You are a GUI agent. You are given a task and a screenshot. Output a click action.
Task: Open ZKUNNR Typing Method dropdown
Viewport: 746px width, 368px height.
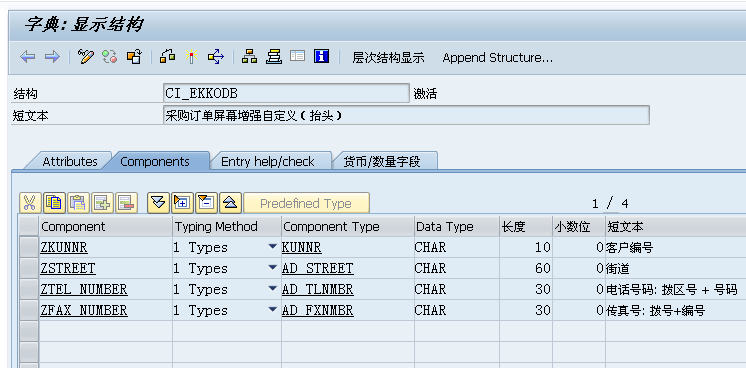pos(272,247)
